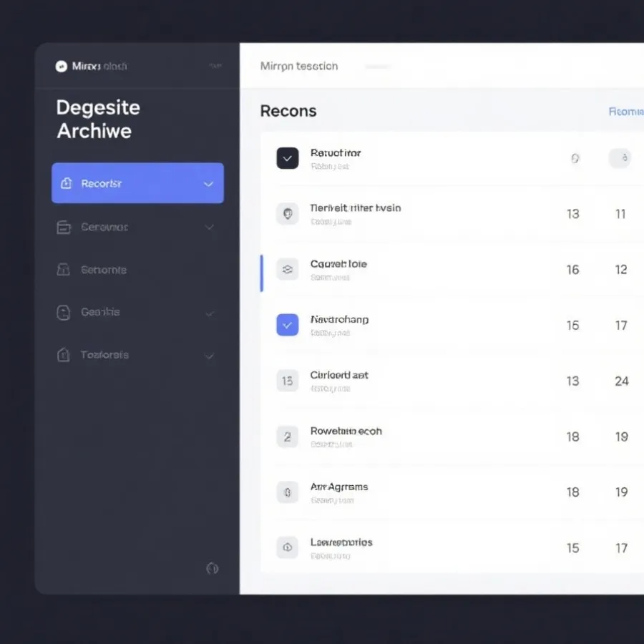Click the icon next to Tosforels

tap(64, 355)
